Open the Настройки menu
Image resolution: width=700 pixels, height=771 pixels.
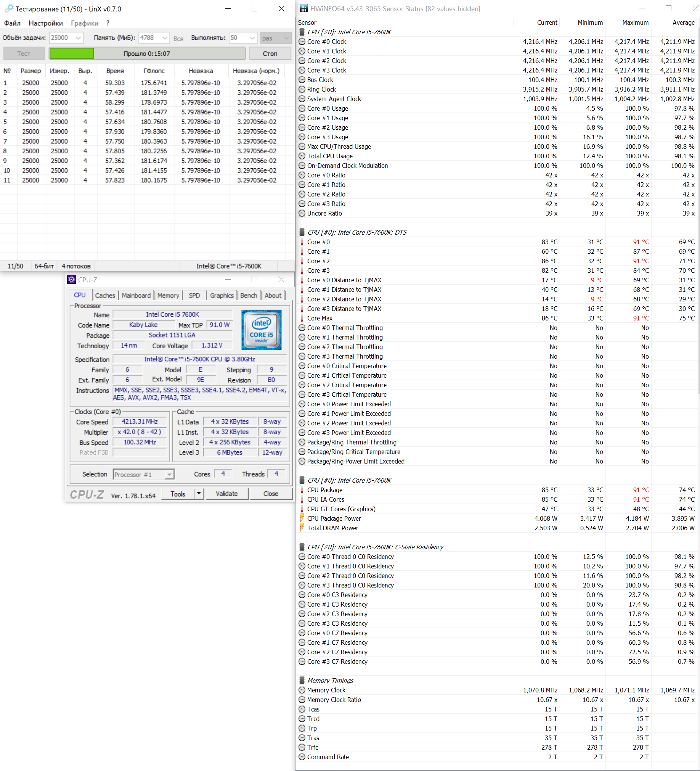(45, 23)
